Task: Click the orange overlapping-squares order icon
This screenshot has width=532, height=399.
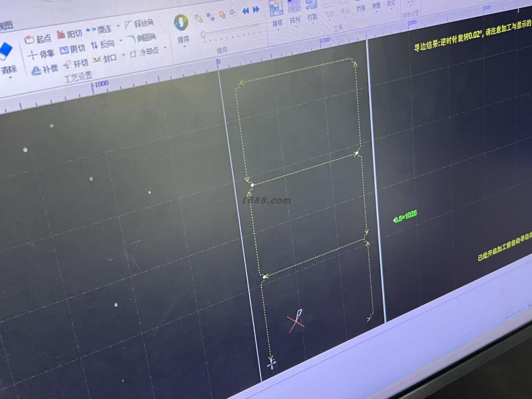Action: pyautogui.click(x=222, y=14)
